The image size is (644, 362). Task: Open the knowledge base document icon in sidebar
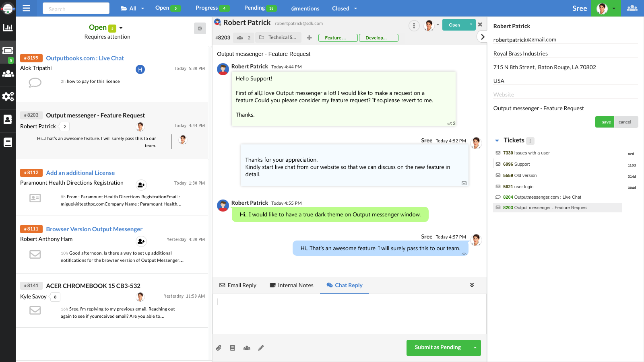tap(8, 142)
